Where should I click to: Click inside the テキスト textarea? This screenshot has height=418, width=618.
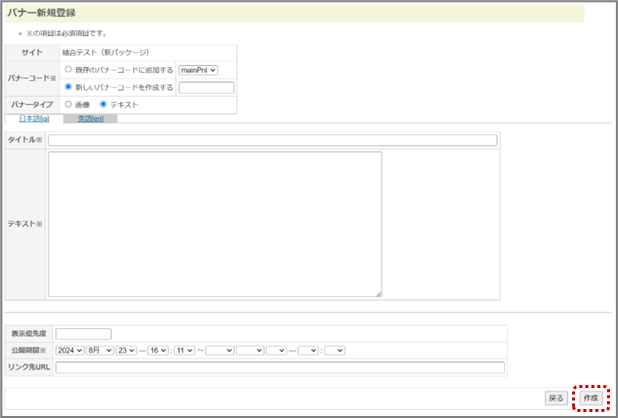tap(215, 224)
